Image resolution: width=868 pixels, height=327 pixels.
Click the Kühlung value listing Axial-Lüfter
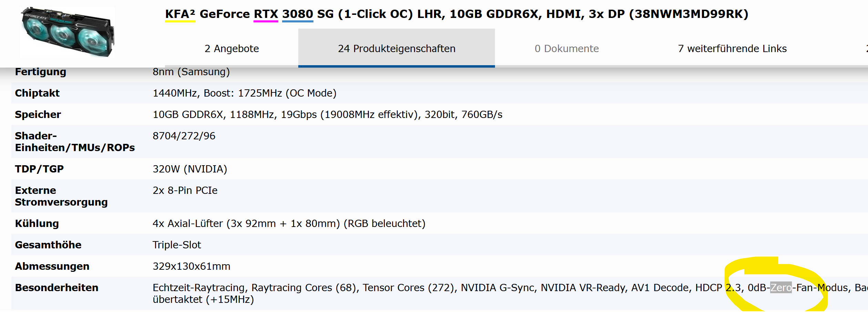coord(289,224)
